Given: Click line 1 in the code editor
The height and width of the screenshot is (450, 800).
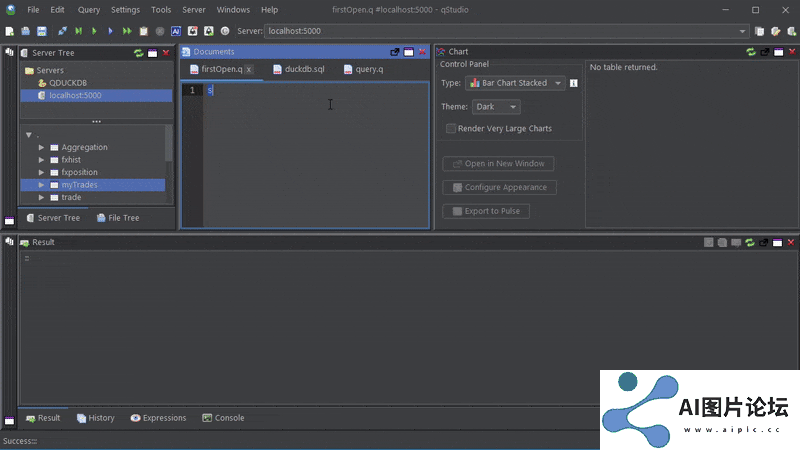Looking at the screenshot, I should click(316, 90).
